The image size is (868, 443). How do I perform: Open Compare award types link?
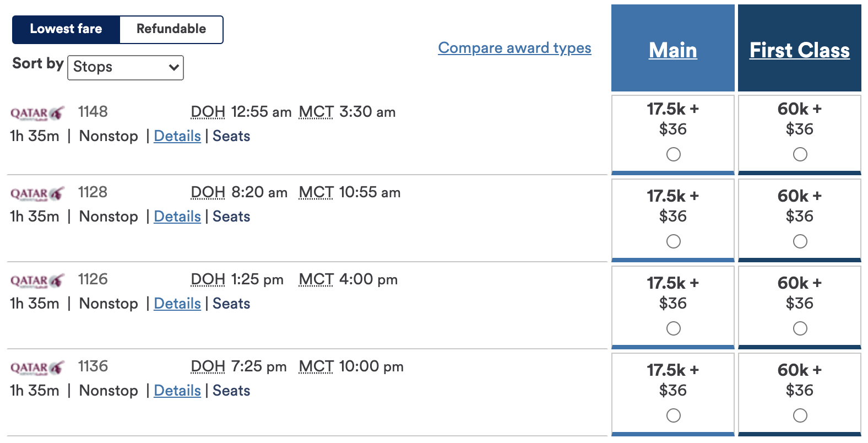(x=514, y=48)
